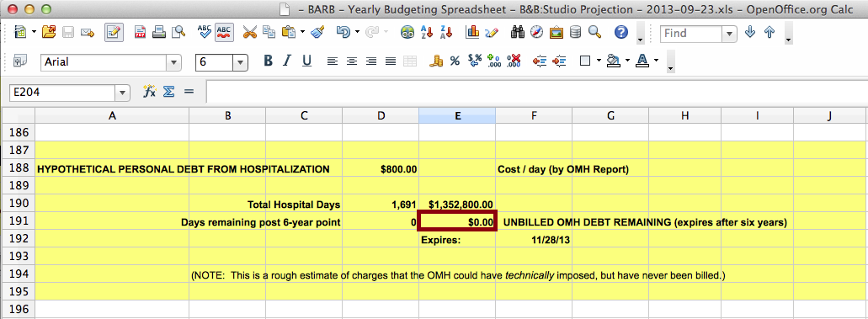Toggle the Edit File mode button

[114, 32]
